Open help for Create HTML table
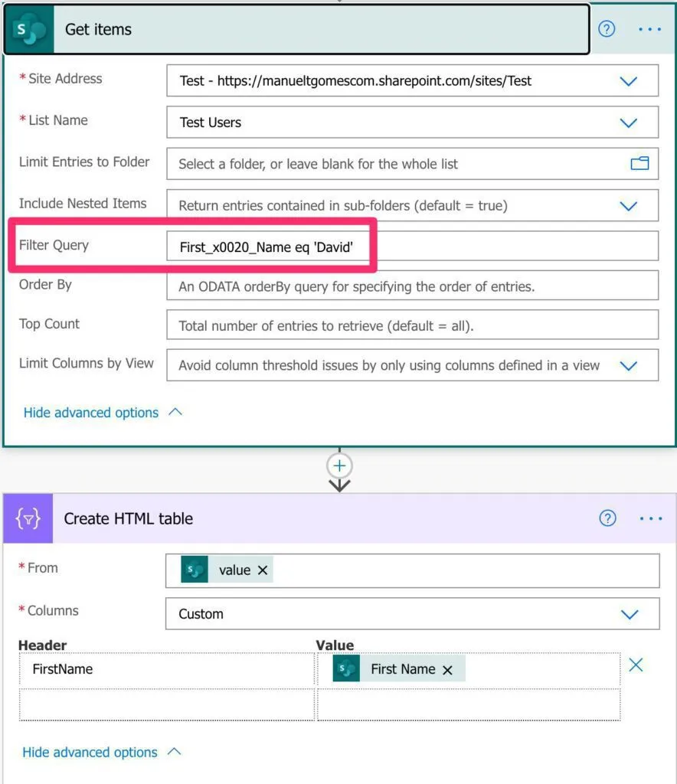The image size is (677, 784). tap(607, 518)
